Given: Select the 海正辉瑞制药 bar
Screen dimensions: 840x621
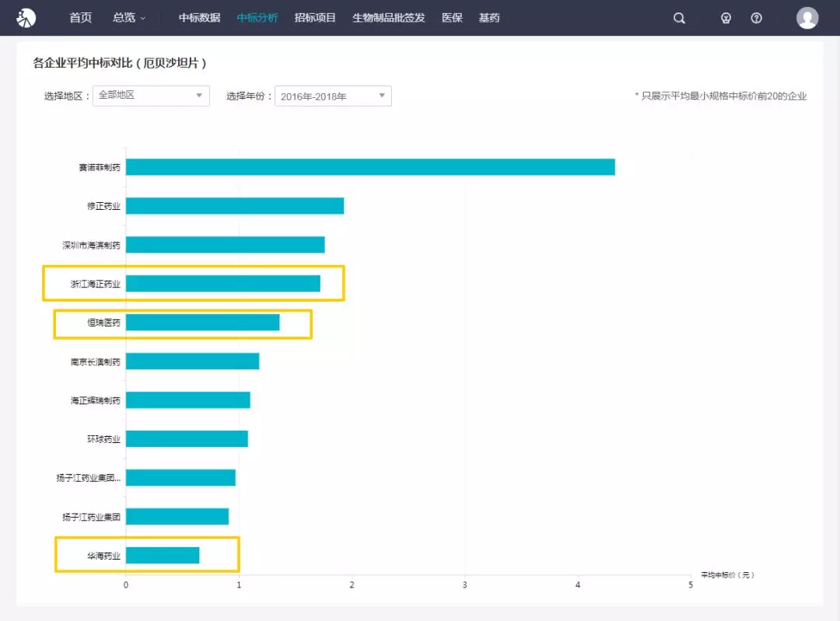Looking at the screenshot, I should (x=188, y=400).
